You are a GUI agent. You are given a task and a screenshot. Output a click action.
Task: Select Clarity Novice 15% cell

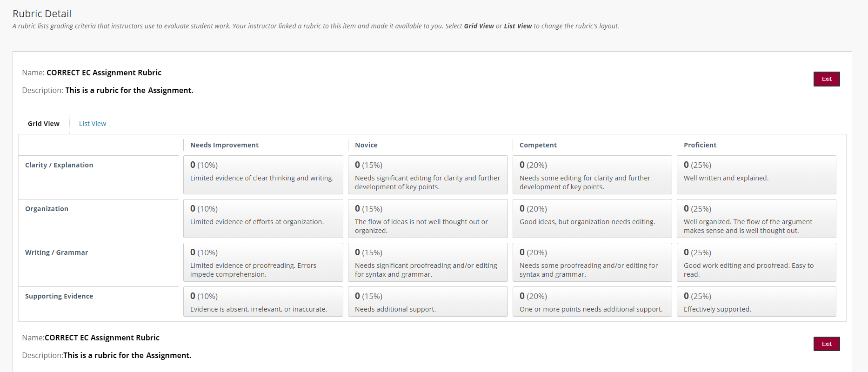point(428,175)
